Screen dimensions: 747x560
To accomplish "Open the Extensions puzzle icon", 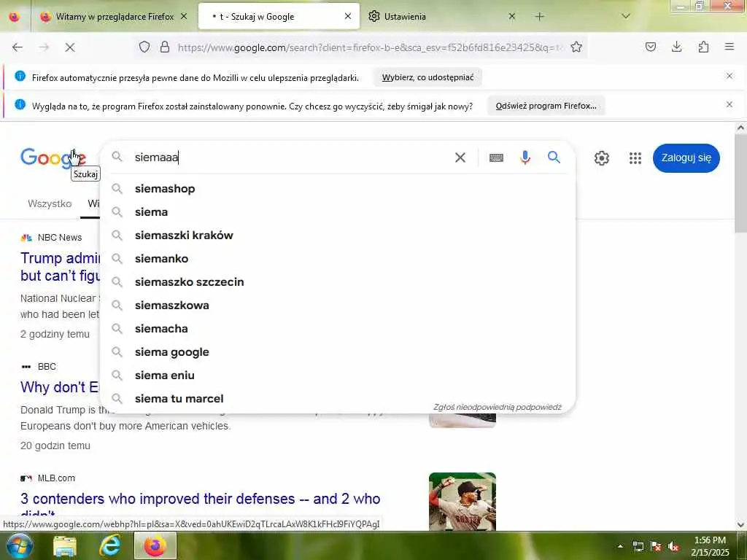I will tap(703, 47).
